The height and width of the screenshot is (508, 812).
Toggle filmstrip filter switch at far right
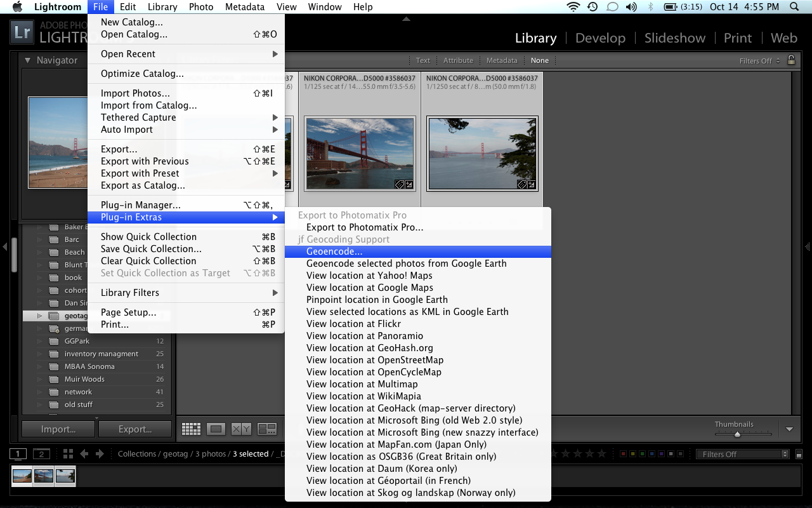[x=797, y=454]
